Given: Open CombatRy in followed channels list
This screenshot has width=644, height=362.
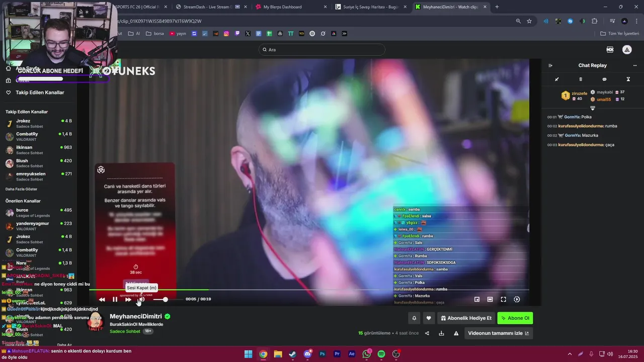Looking at the screenshot, I should coord(38,137).
